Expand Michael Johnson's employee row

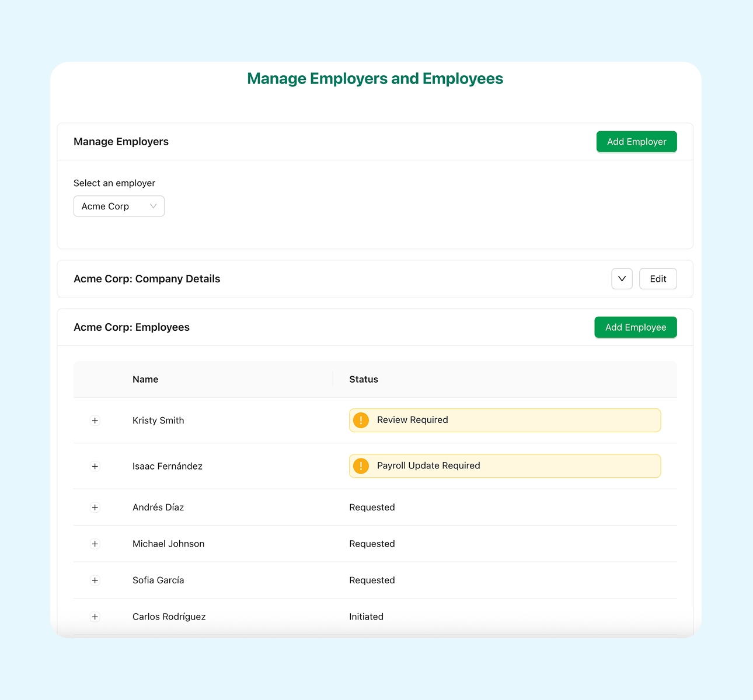[95, 544]
